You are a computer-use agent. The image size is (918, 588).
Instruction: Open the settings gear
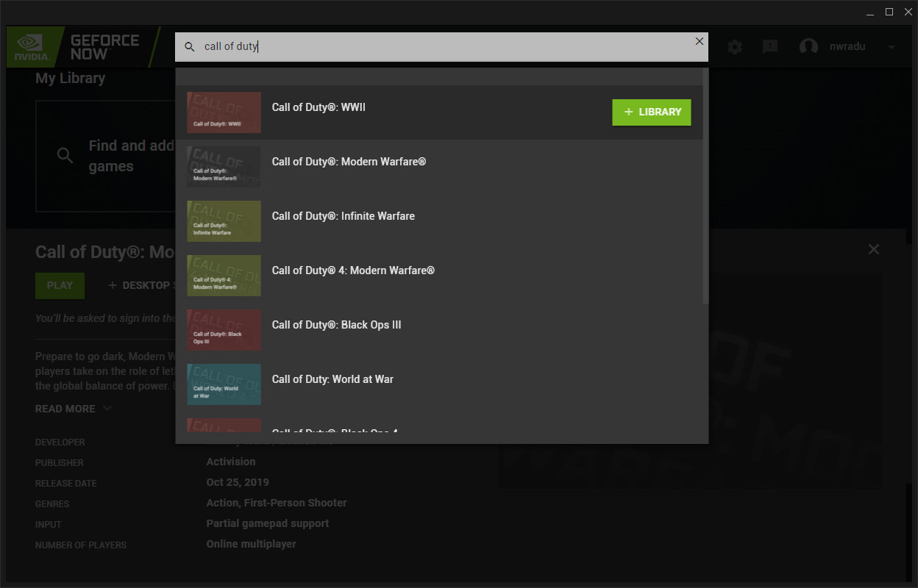[735, 47]
